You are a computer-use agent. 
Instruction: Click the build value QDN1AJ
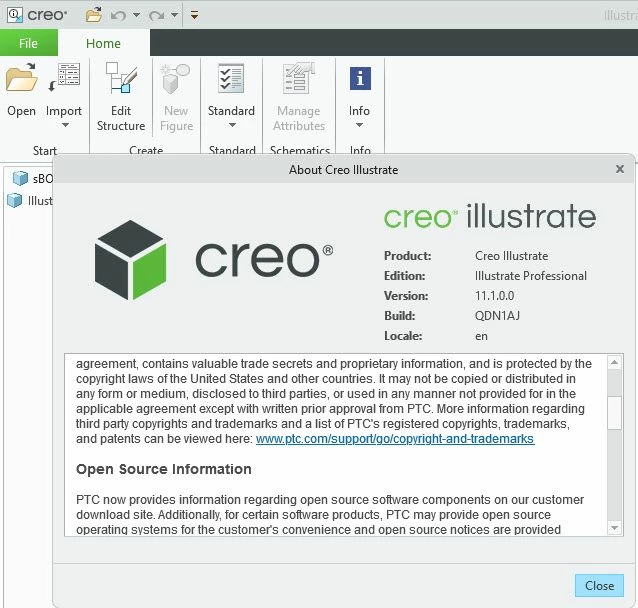pyautogui.click(x=497, y=316)
